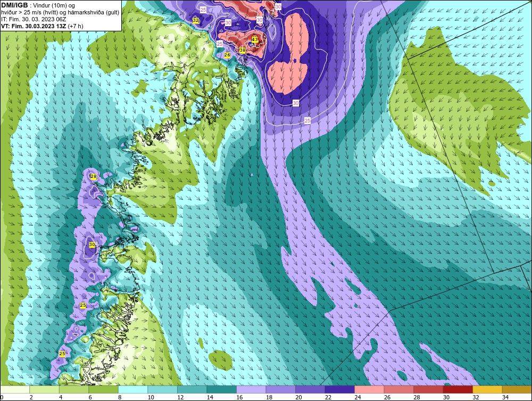Select the 28–30 red color swatch
This screenshot has width=532, height=401.
[x=428, y=389]
